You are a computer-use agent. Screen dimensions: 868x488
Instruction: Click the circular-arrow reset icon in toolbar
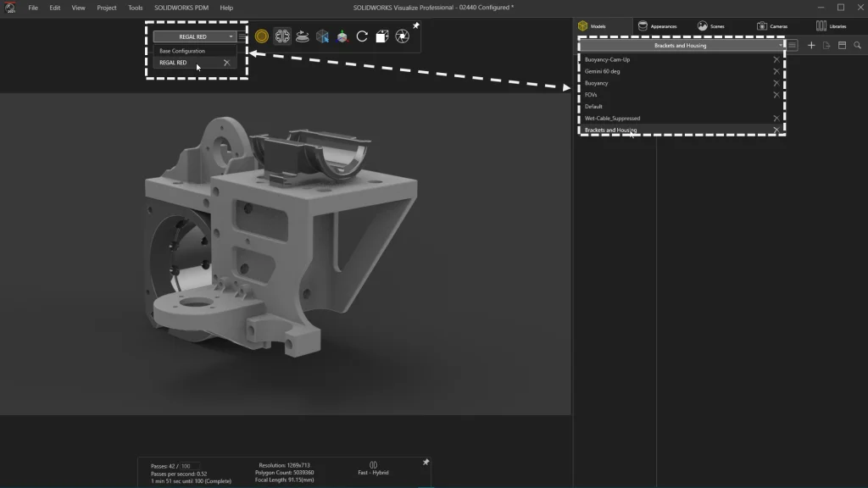362,36
